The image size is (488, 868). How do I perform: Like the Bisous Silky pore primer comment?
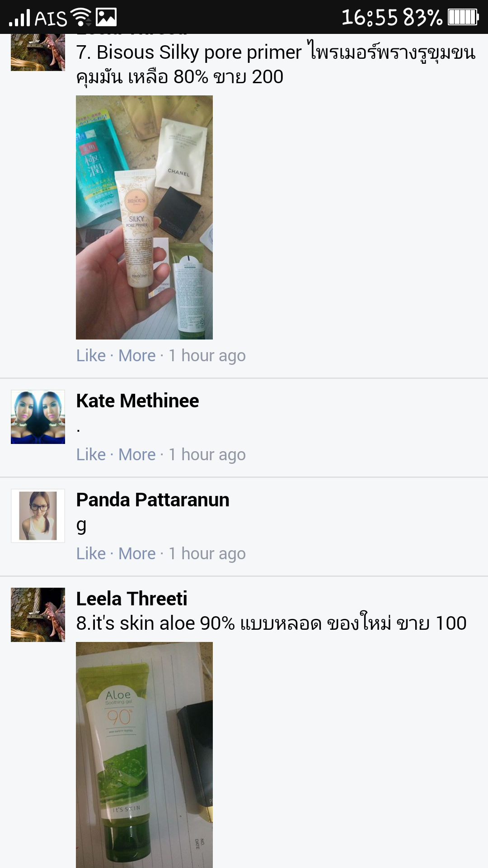point(91,356)
